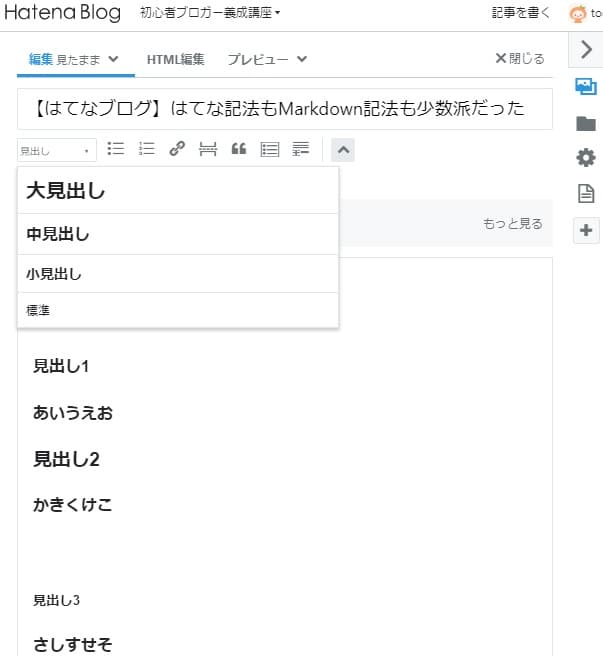
Task: Switch to the HTML編集 tab
Action: click(175, 59)
